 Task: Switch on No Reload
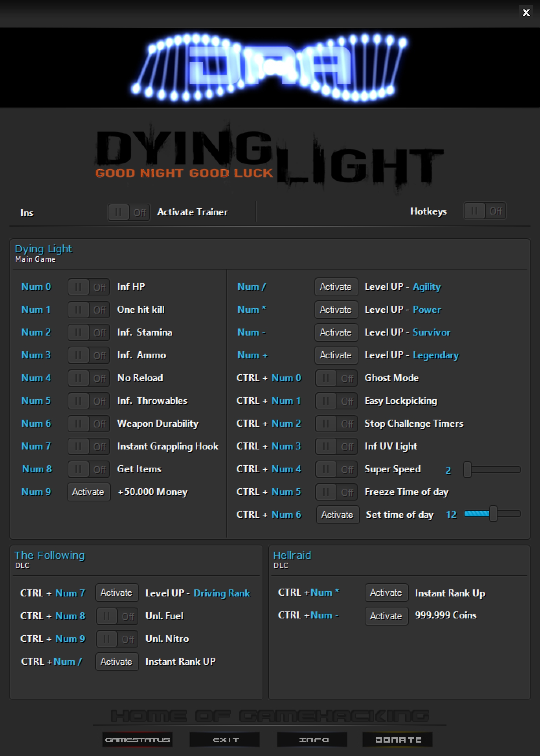[x=89, y=378]
